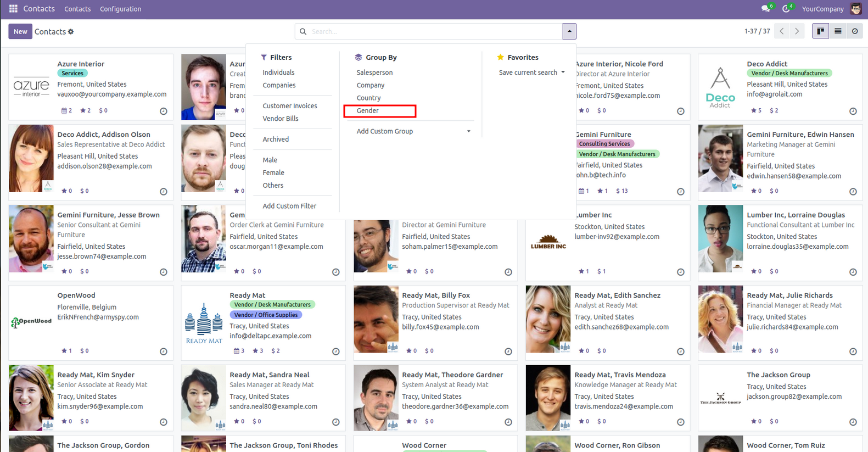Toggle the Archived filter
The image size is (868, 452).
tap(276, 139)
